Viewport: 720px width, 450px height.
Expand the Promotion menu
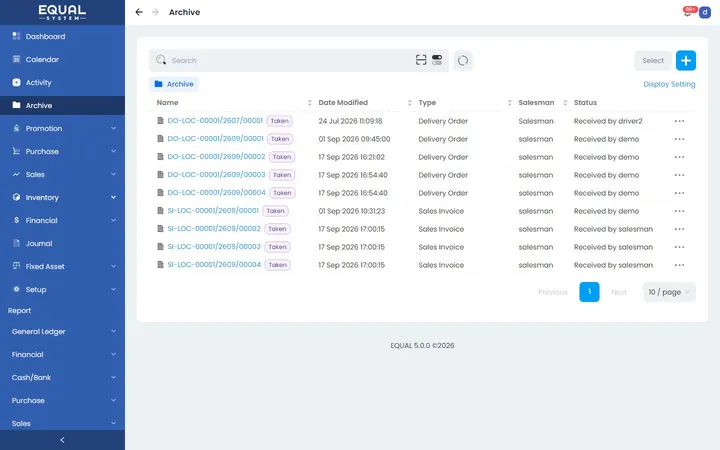(x=62, y=128)
